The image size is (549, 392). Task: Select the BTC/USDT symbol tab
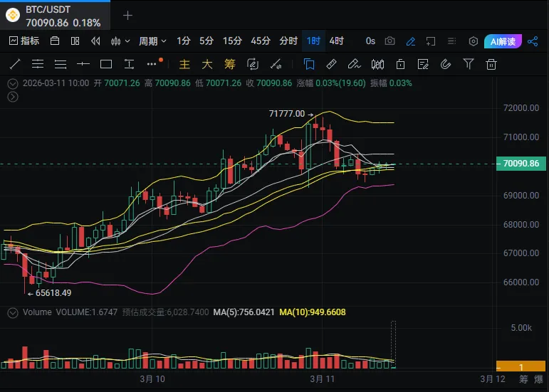(x=55, y=16)
